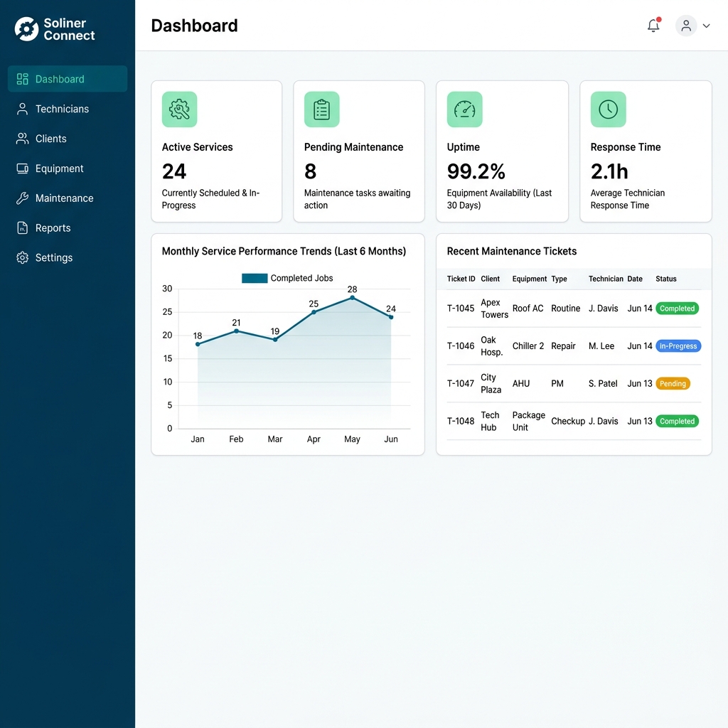Click the Pending Maintenance clipboard icon
Screen dimensions: 728x728
click(322, 109)
